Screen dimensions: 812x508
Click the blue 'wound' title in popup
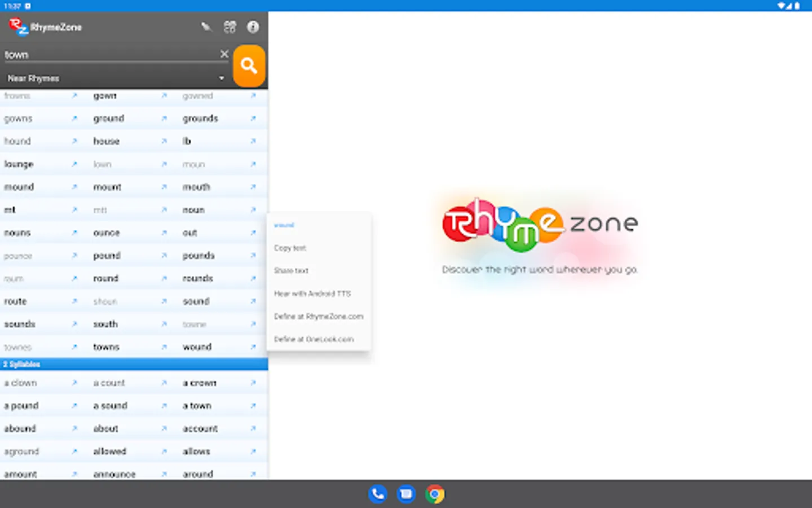point(284,225)
